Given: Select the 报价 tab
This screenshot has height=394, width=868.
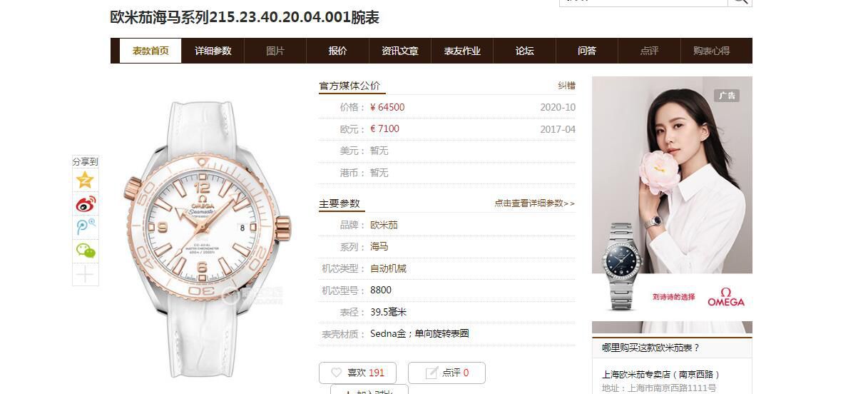Looking at the screenshot, I should point(337,51).
